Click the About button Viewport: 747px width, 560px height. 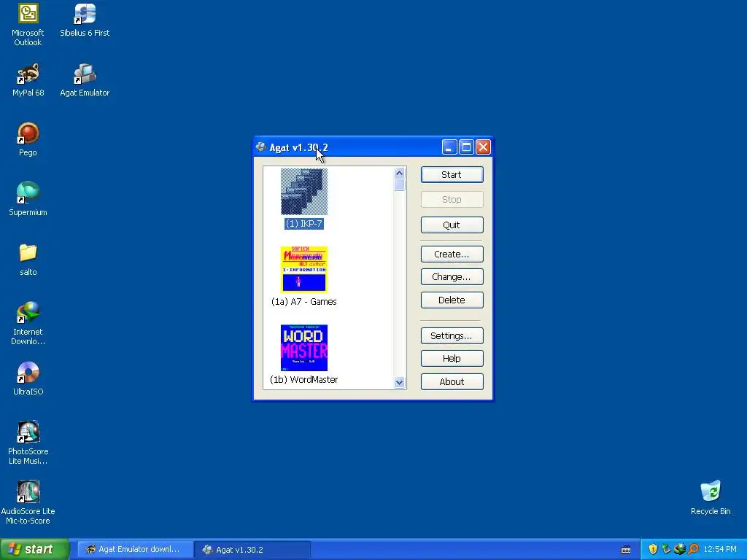coord(452,381)
